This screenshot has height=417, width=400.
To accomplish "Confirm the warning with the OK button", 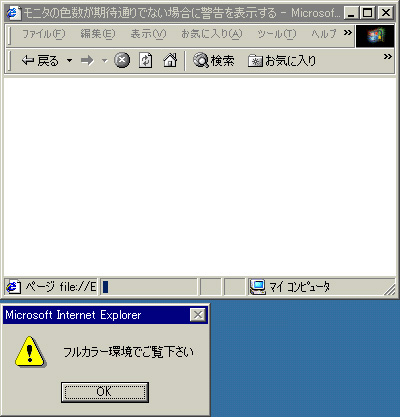I will [x=105, y=392].
